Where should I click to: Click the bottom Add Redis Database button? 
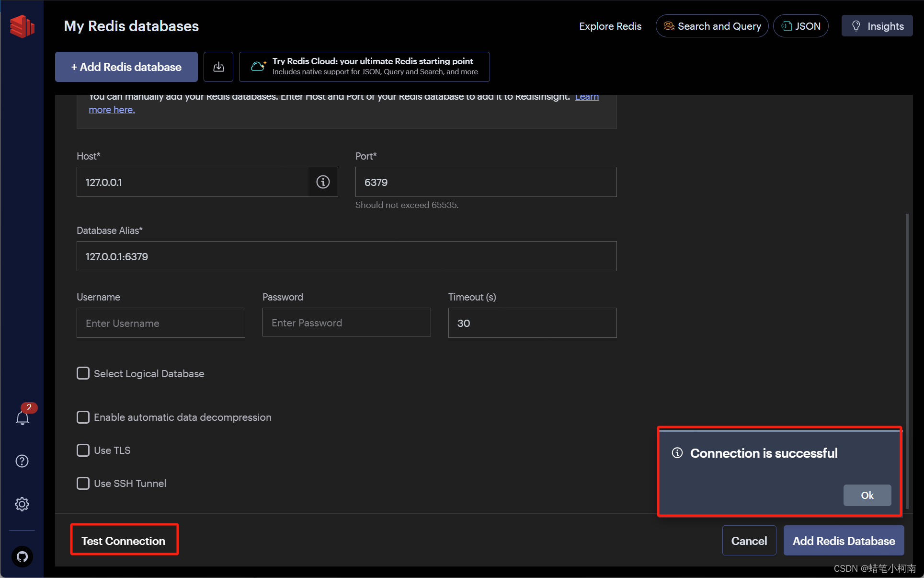click(x=844, y=541)
